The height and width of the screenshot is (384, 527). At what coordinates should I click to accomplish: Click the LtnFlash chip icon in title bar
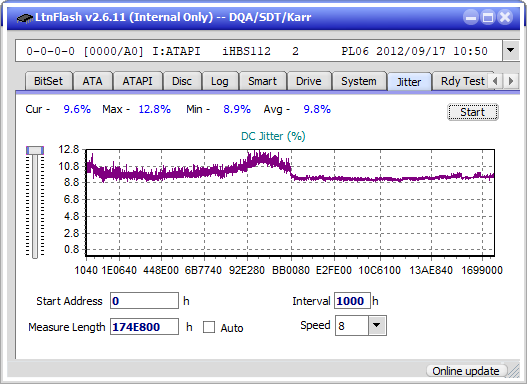pos(25,17)
